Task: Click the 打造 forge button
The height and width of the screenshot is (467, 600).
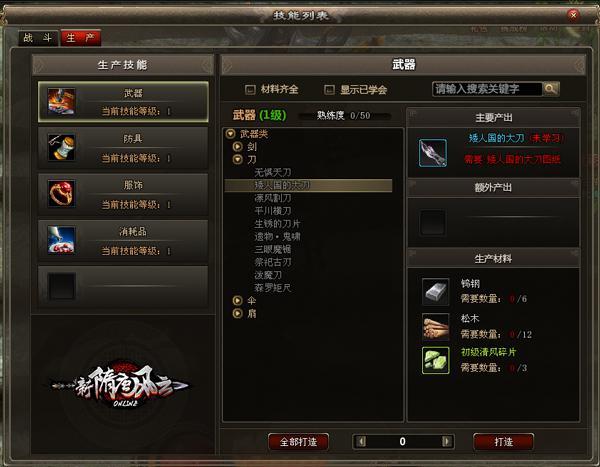Action: tap(503, 442)
